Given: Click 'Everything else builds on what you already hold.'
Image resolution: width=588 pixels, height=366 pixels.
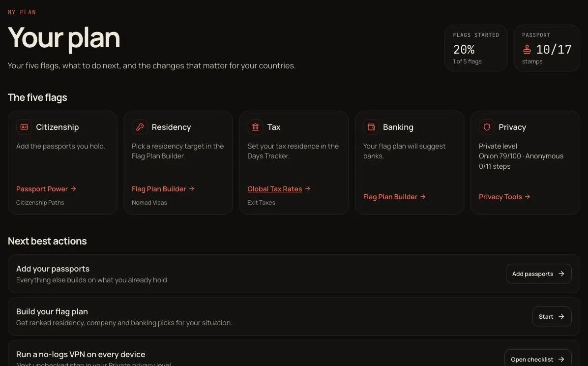Looking at the screenshot, I should [92, 280].
